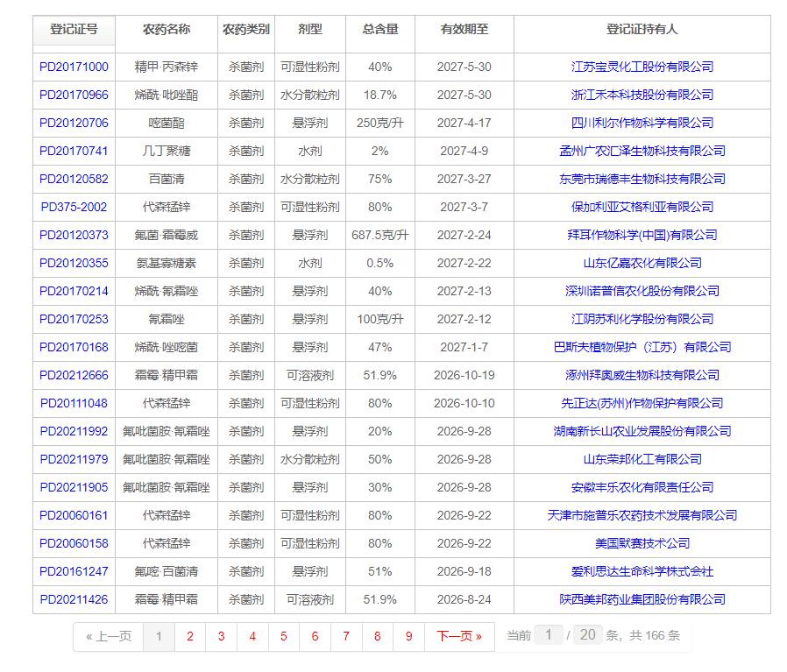Open holder 美国默赛技术公司
This screenshot has width=787, height=672.
[x=642, y=544]
